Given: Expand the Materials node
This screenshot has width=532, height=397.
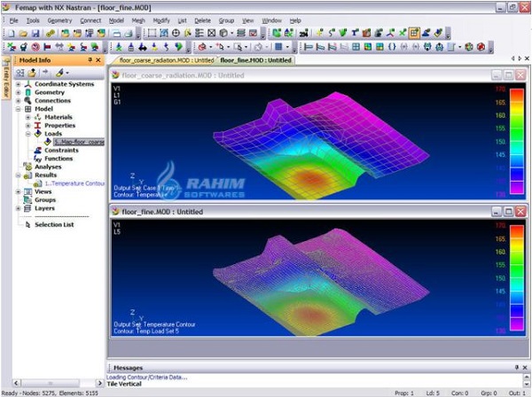Looking at the screenshot, I should click(x=28, y=117).
